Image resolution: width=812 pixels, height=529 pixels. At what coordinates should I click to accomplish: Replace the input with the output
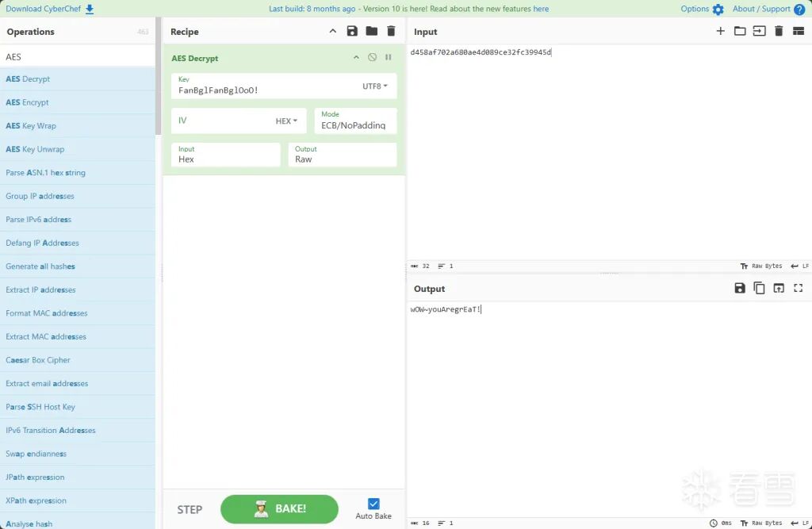[778, 288]
